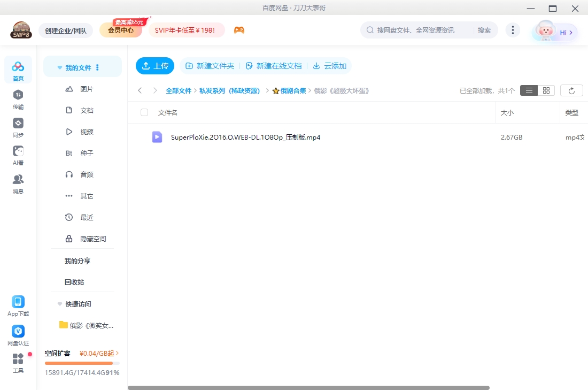The image size is (588, 390).
Task: Click the 上传 (Upload) button
Action: click(x=155, y=65)
